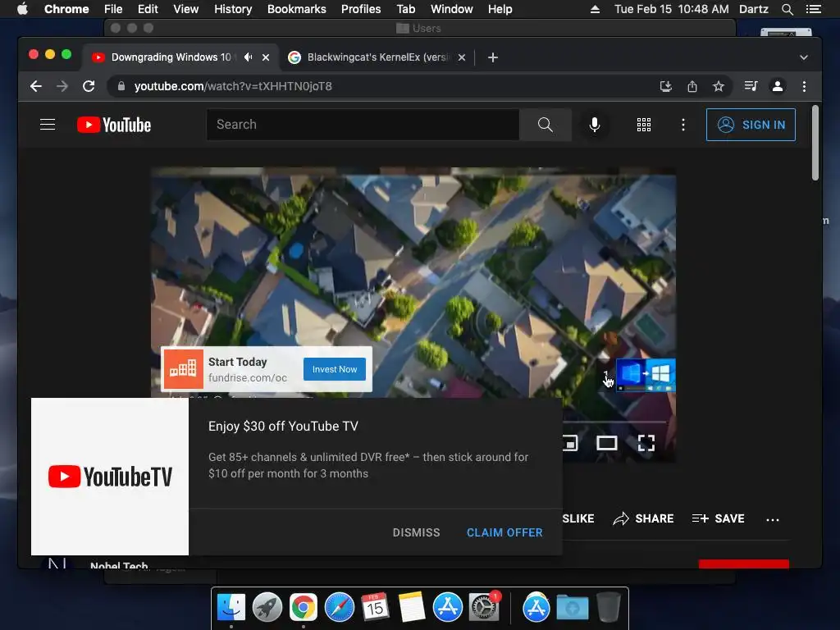Click the Nobel Tech channel name

119,564
